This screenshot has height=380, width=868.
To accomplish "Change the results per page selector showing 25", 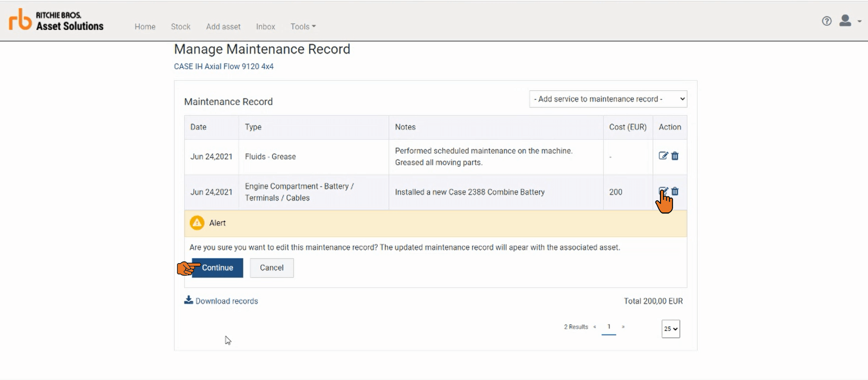I will pyautogui.click(x=671, y=329).
